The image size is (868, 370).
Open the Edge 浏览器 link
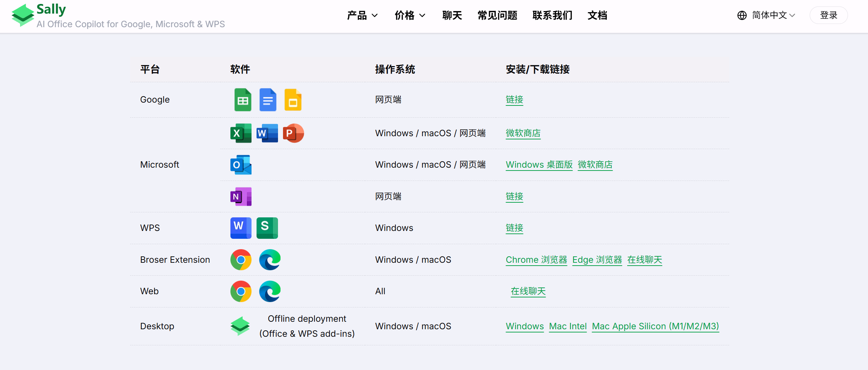point(597,260)
